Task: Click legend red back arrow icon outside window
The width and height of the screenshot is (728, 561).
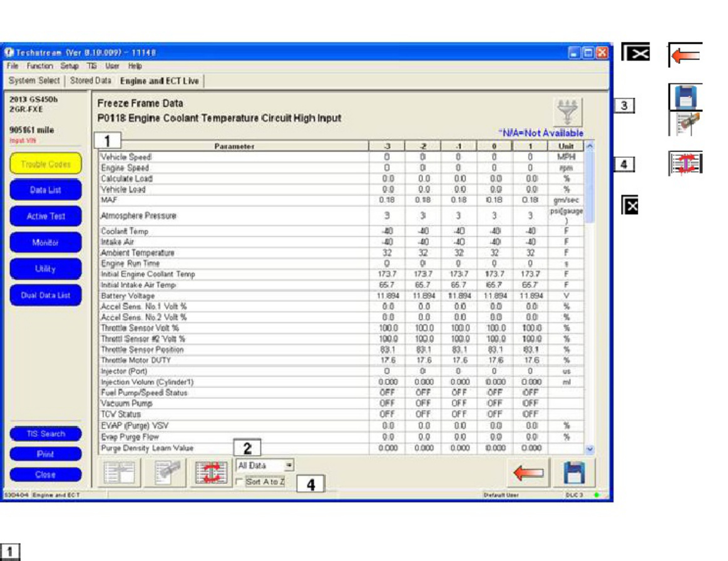Action: tap(685, 55)
